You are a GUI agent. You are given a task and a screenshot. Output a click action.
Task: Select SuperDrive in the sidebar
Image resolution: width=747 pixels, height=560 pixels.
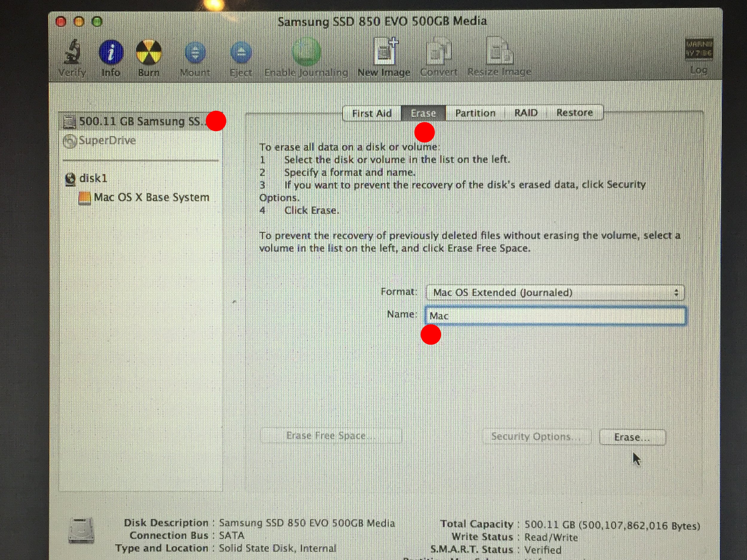pyautogui.click(x=140, y=140)
